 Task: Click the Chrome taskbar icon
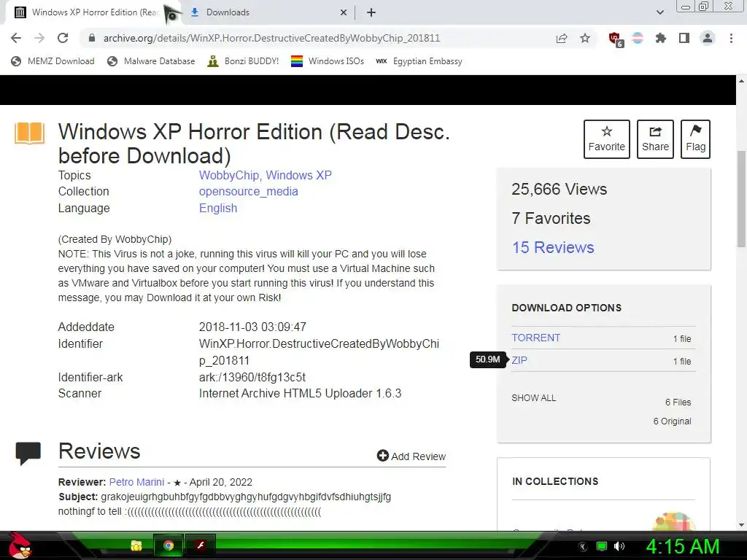[x=169, y=545]
